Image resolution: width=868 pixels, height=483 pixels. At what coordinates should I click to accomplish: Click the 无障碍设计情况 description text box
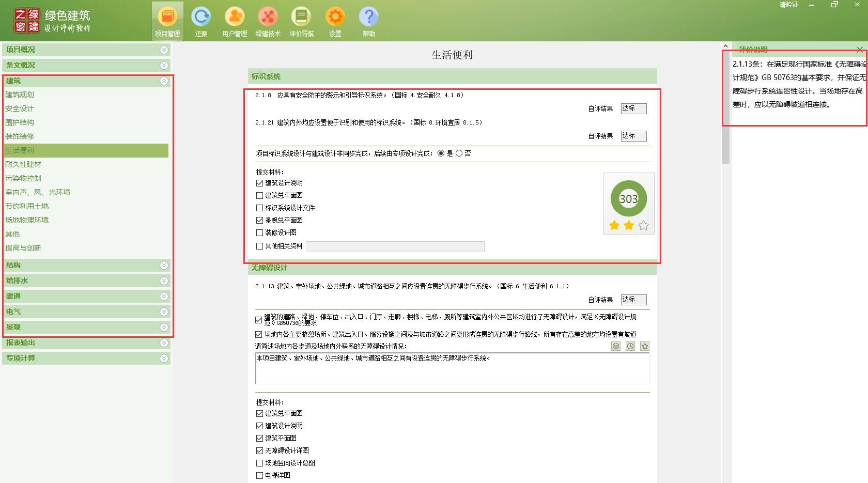click(x=452, y=368)
